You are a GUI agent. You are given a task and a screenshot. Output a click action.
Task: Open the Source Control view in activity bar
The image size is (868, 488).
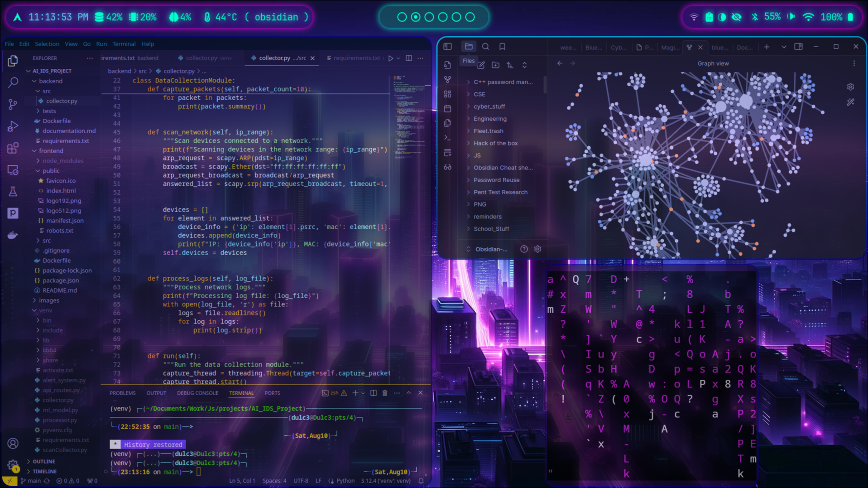coord(13,104)
